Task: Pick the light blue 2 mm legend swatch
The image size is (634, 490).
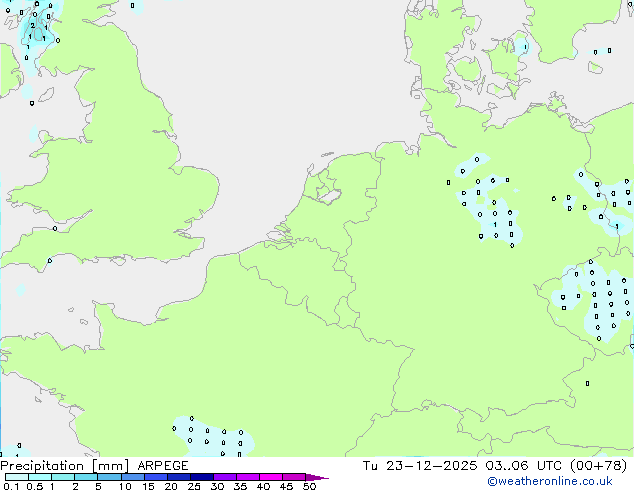Action: tap(86, 478)
